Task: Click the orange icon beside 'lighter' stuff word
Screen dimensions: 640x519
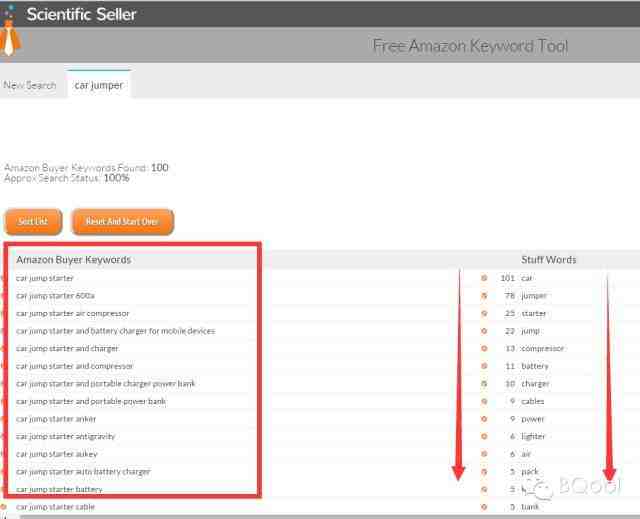Action: coord(484,437)
